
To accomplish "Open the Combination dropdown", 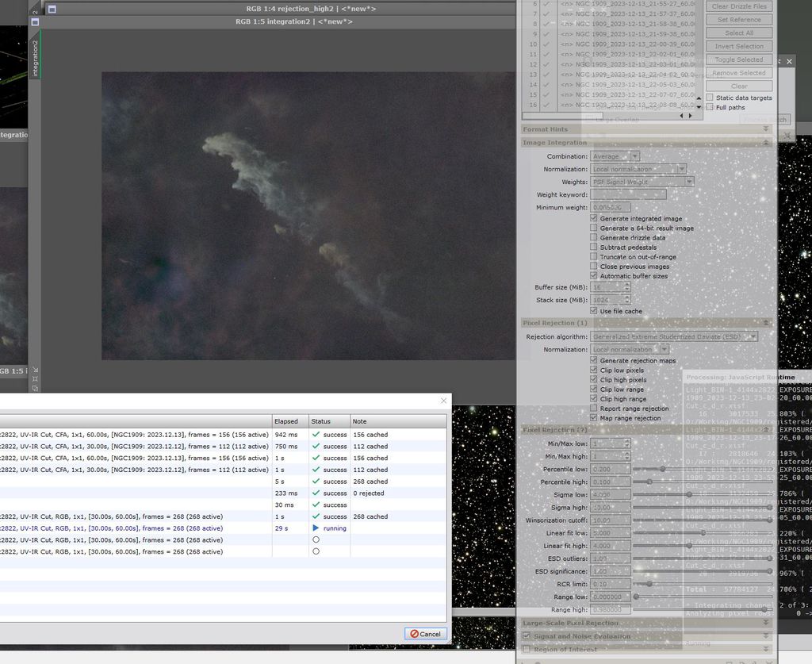I will pos(615,156).
